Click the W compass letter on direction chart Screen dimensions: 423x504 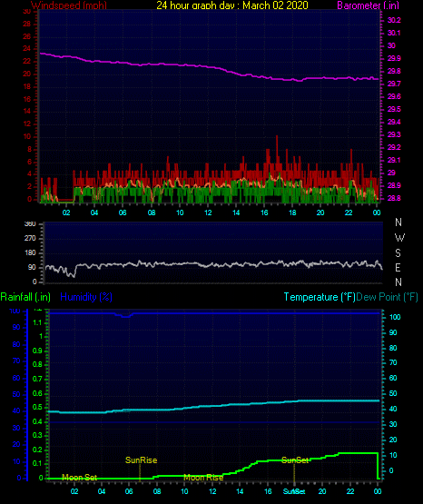tap(399, 238)
